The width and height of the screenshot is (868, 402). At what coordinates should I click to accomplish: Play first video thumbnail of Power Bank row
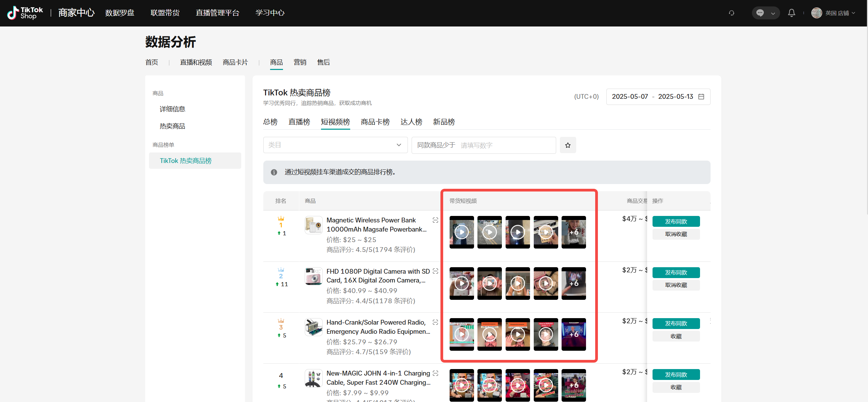[x=461, y=232]
